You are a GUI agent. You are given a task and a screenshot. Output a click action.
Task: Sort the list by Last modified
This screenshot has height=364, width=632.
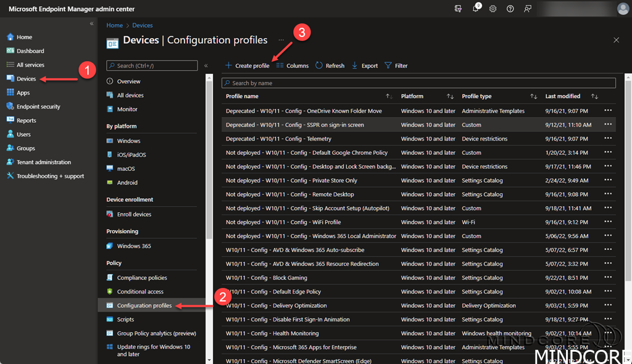point(594,96)
